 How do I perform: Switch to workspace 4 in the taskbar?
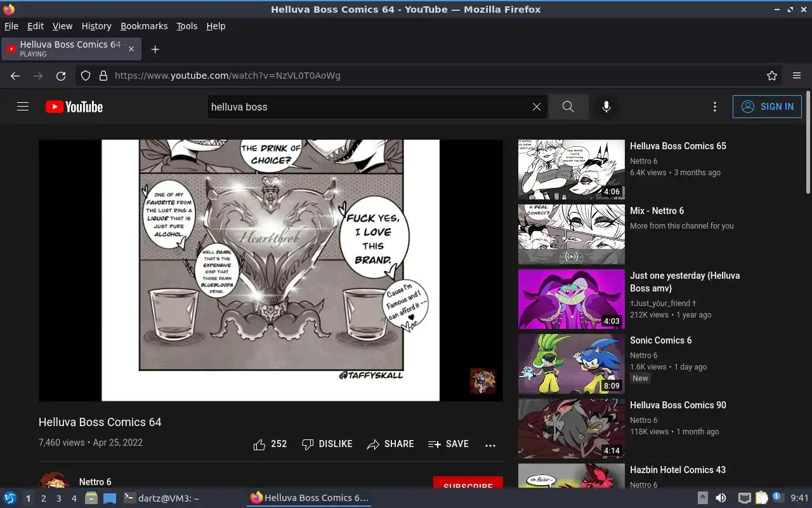(74, 498)
